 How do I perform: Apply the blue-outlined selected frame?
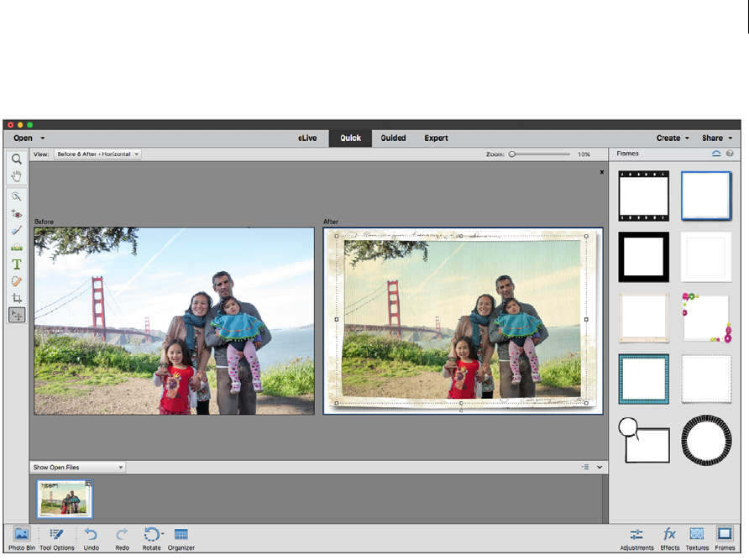pyautogui.click(x=706, y=196)
